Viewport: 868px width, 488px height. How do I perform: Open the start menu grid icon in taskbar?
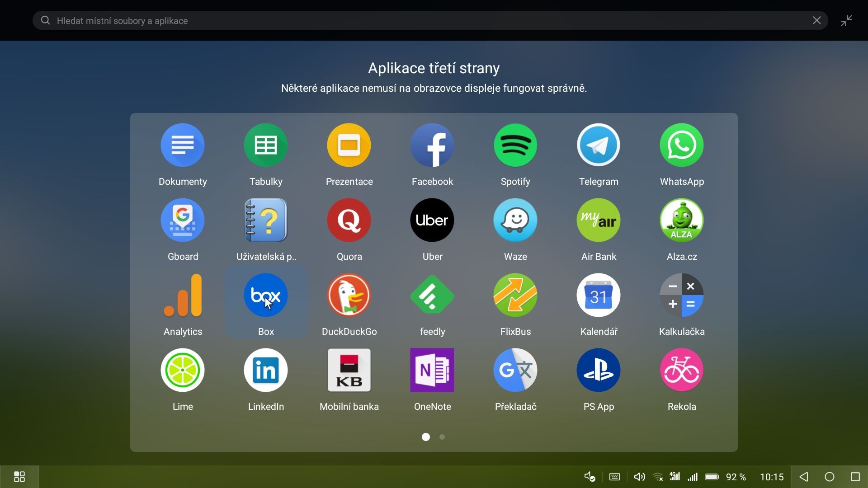tap(19, 477)
